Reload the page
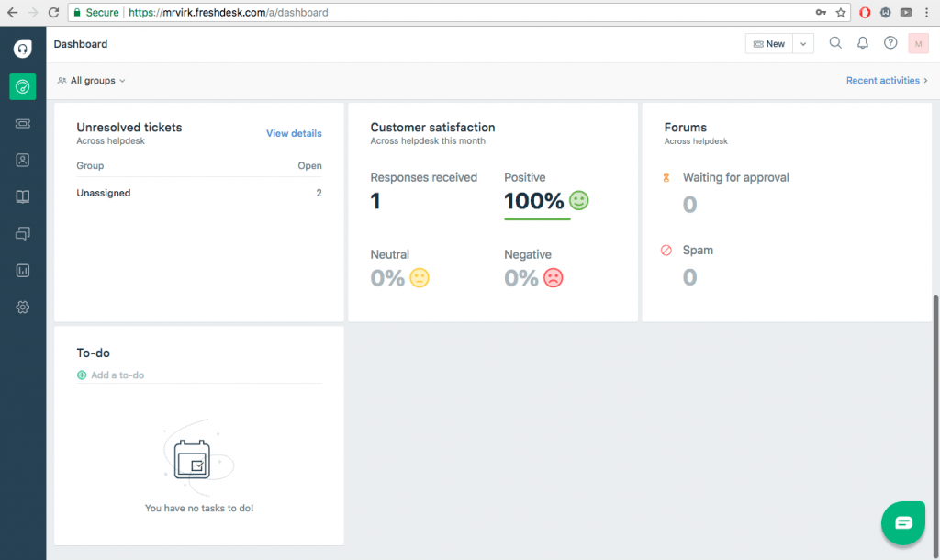The height and width of the screenshot is (560, 940). [53, 13]
